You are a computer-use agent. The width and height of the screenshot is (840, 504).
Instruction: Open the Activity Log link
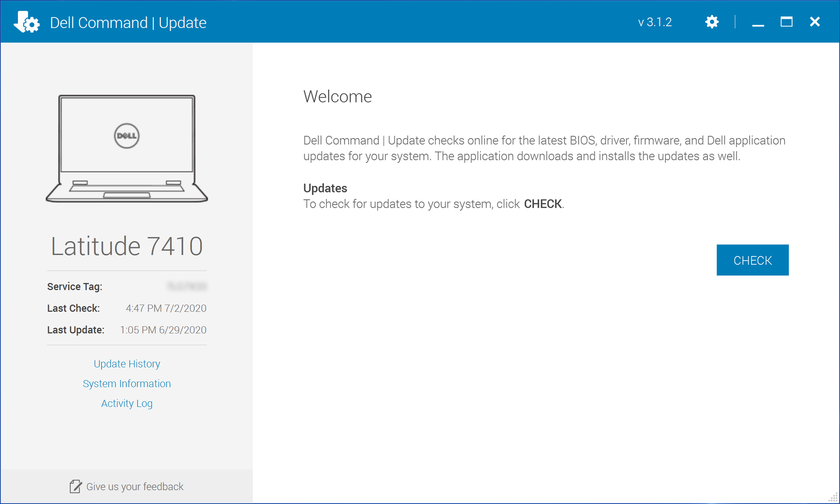[127, 403]
